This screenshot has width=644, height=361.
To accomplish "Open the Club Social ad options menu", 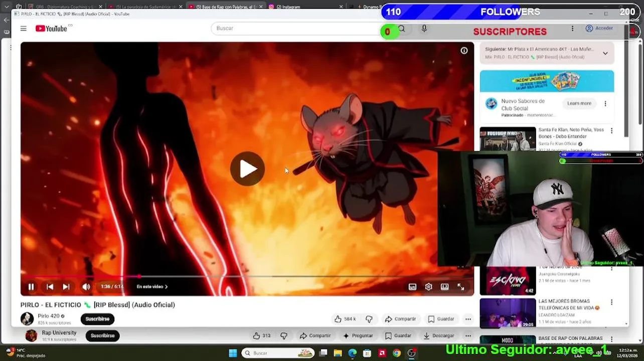I will (605, 103).
